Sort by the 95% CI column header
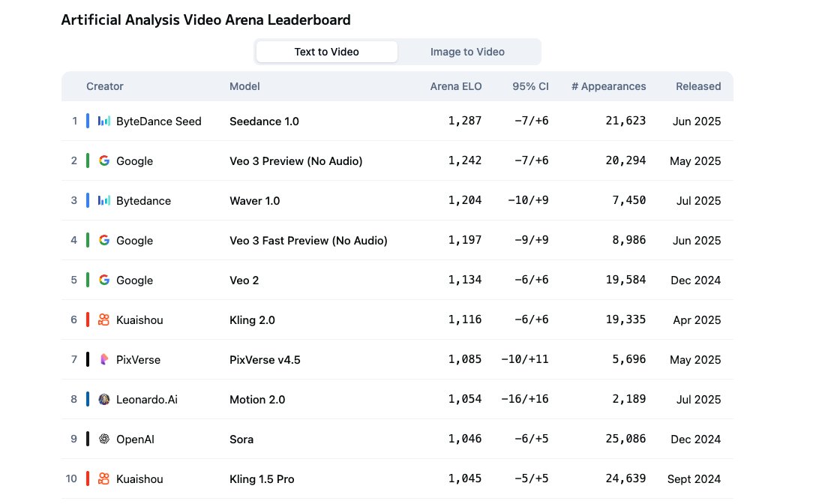The height and width of the screenshot is (504, 813). pos(530,86)
